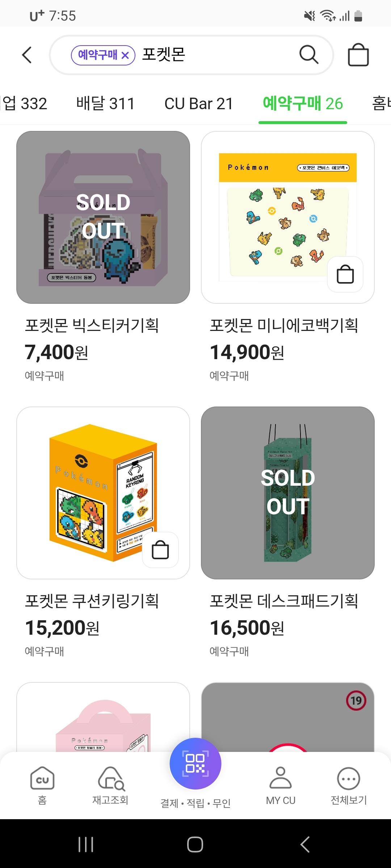Tap the back arrow beside the search bar
The image size is (391, 868).
27,55
